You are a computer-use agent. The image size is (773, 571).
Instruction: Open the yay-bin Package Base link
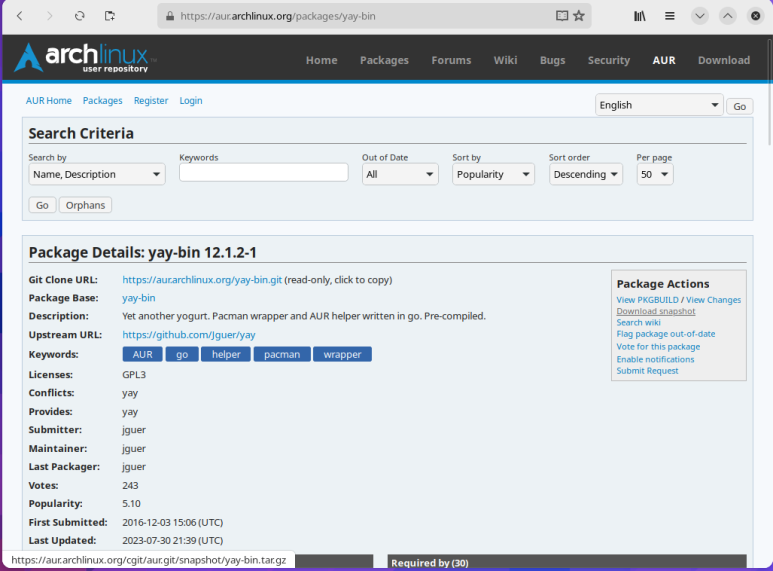tap(139, 298)
